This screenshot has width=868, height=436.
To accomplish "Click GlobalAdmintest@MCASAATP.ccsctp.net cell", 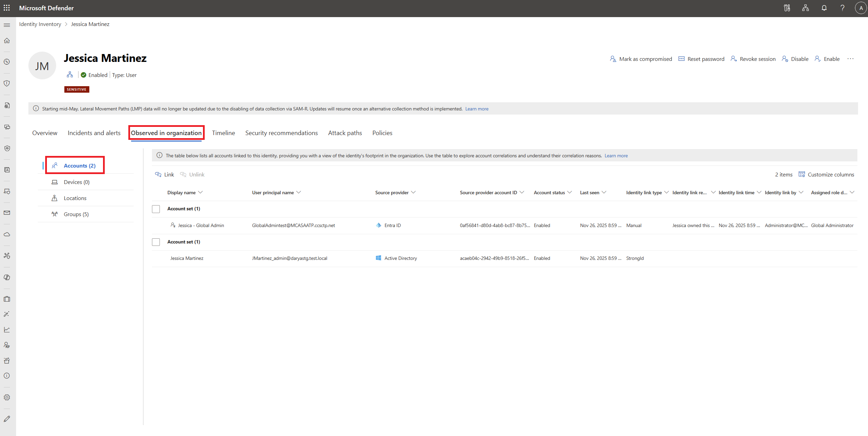I will pos(293,225).
